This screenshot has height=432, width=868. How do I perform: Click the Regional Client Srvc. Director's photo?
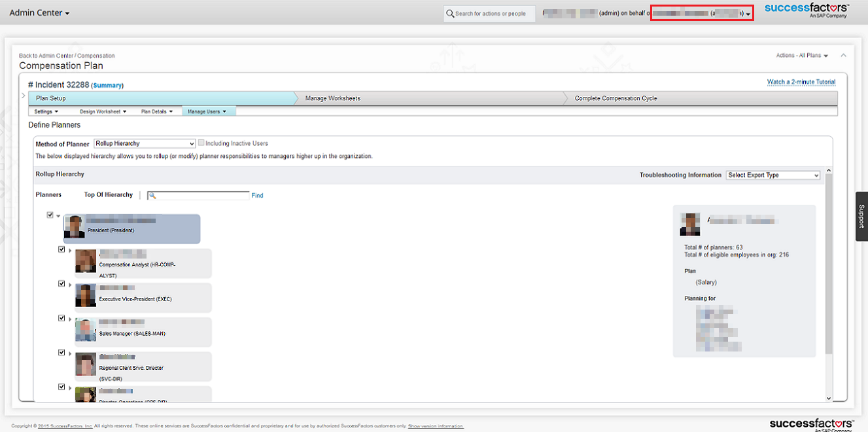[86, 364]
